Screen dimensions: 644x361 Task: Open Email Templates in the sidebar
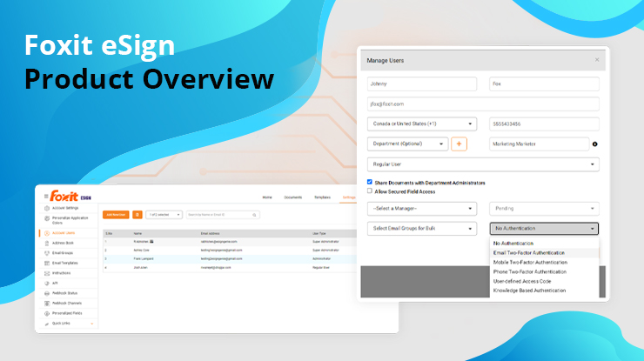[x=65, y=262]
